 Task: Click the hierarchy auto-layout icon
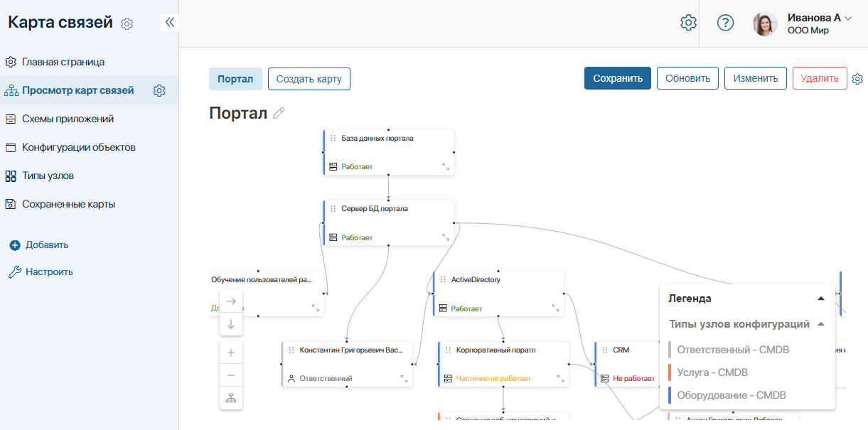pyautogui.click(x=231, y=398)
